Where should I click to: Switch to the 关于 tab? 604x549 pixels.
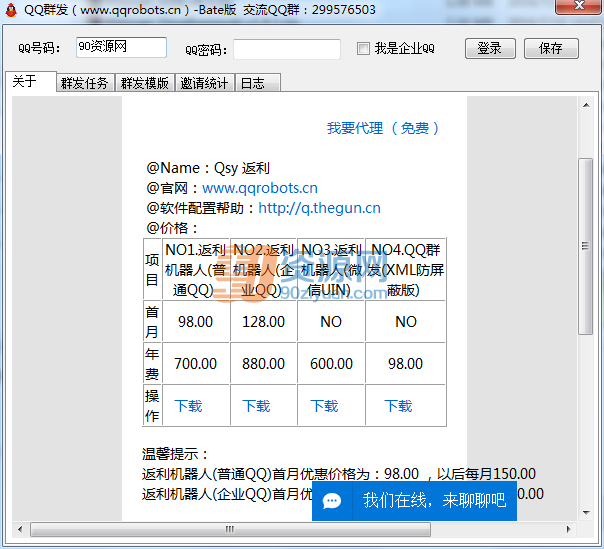click(x=31, y=81)
